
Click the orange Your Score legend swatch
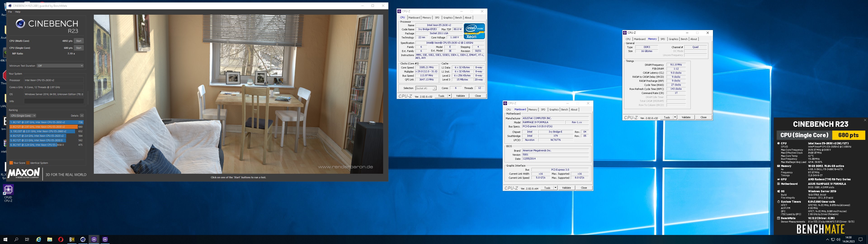pos(11,163)
